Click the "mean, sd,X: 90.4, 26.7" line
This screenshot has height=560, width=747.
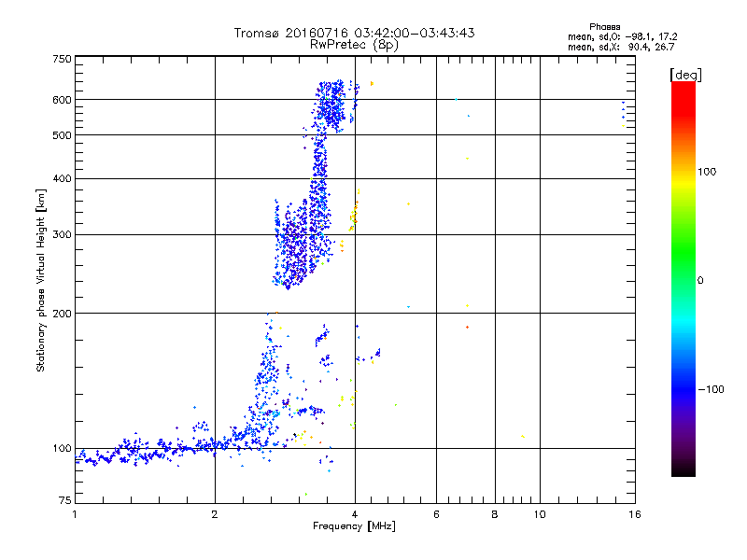tap(621, 47)
